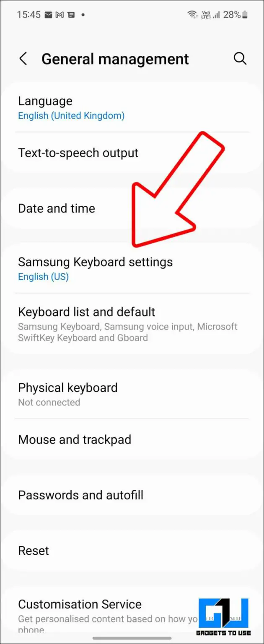Tap the back arrow icon

(x=23, y=59)
